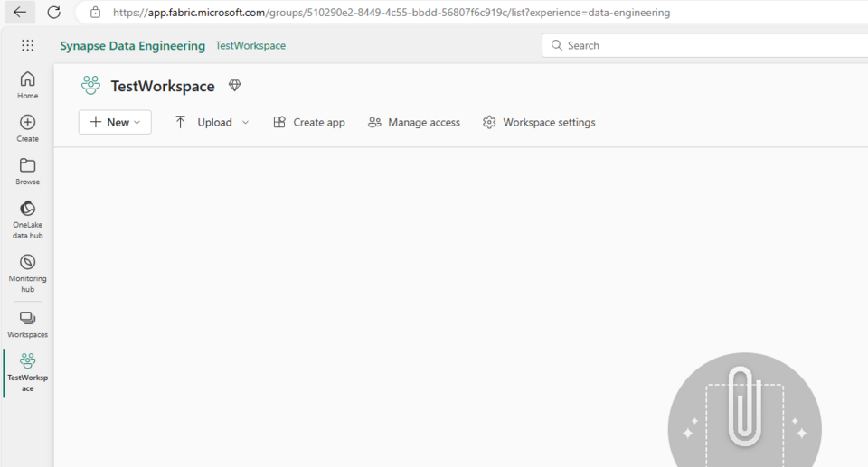
Task: Click Synapse Data Engineering header link
Action: coord(132,45)
